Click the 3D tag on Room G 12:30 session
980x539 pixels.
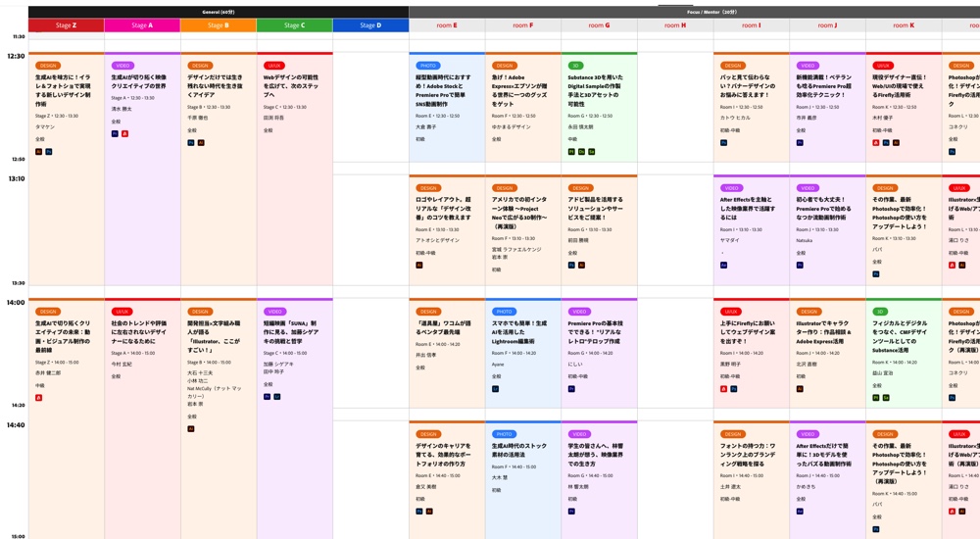576,66
